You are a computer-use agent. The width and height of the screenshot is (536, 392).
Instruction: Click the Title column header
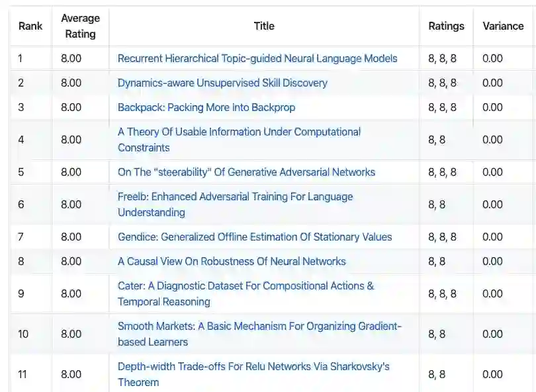(264, 26)
